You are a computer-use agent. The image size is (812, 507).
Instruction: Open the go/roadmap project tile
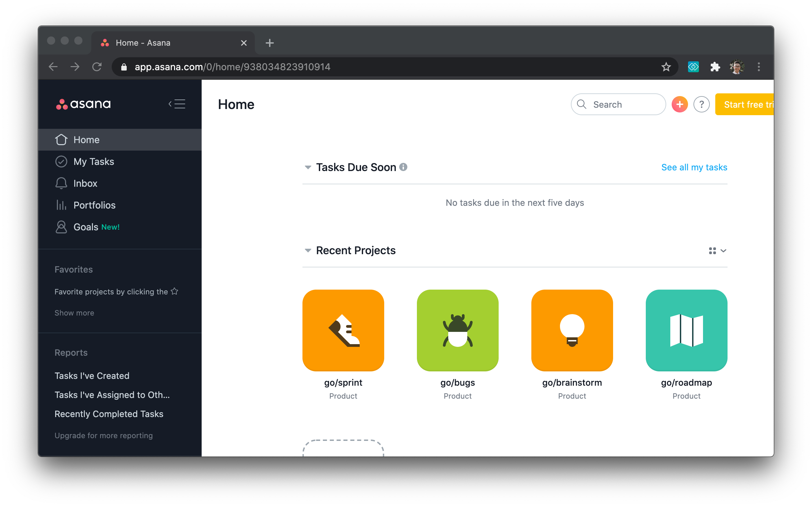coord(686,330)
